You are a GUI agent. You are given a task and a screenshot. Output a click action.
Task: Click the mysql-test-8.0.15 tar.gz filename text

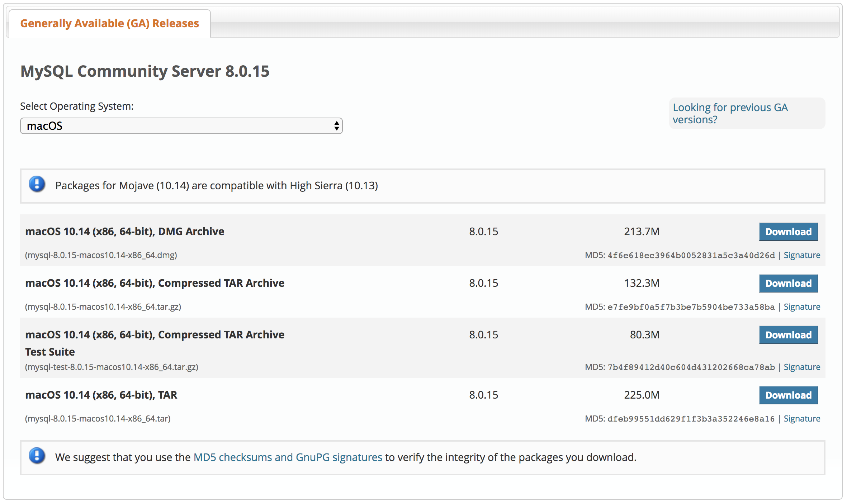coord(112,367)
